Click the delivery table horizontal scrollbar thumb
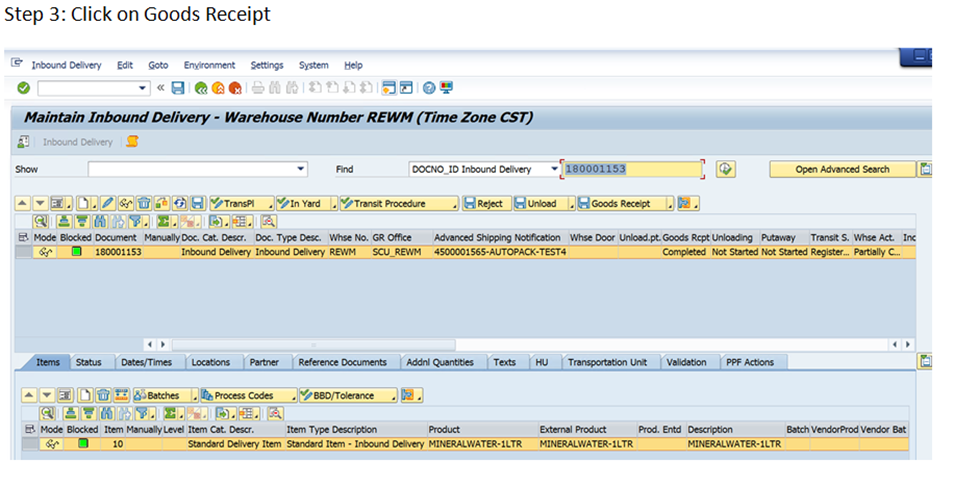 pos(313,344)
